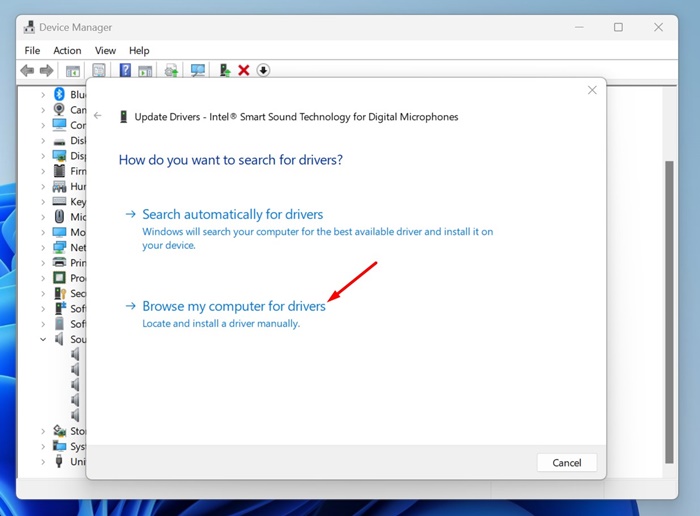Click the Device Manager vertical scrollbar
Viewport: 700px width, 516px height.
click(669, 312)
